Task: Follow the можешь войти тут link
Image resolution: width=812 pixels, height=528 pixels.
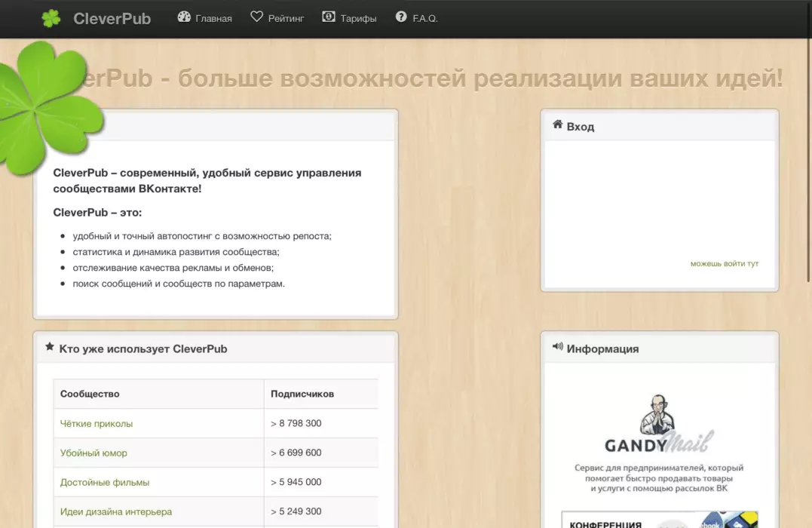Action: (724, 264)
